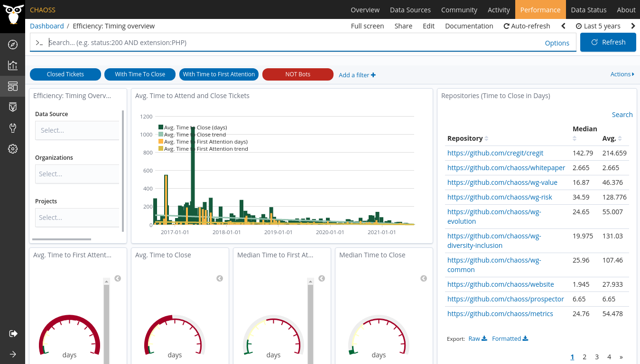
Task: Open the Dashboard icon in sidebar
Action: coord(13,86)
